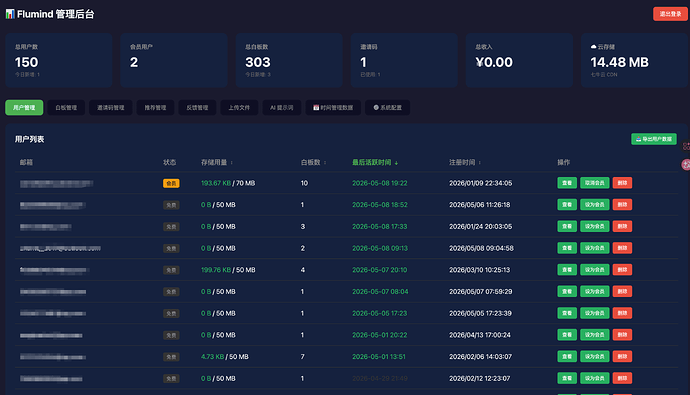View the user registered 2026/04/13 17:00:24
The width and height of the screenshot is (690, 395).
pyautogui.click(x=567, y=335)
